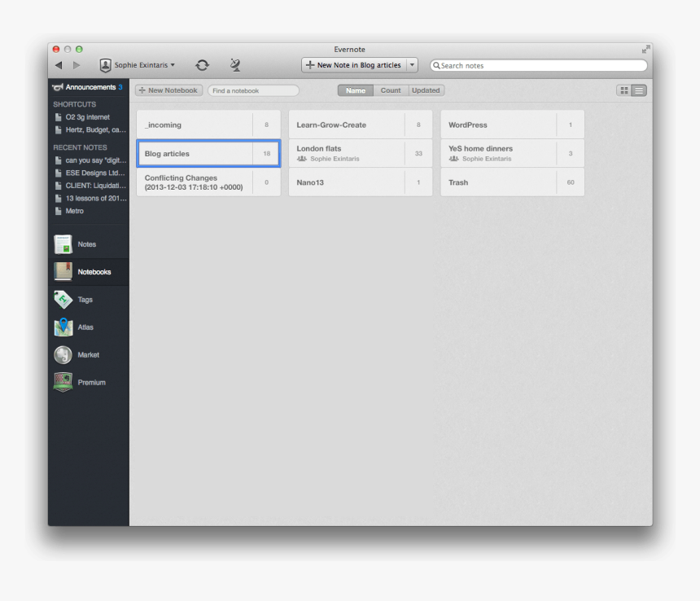Image resolution: width=700 pixels, height=601 pixels.
Task: Open recent note CLIENT: Liquidati...
Action: coord(89,186)
